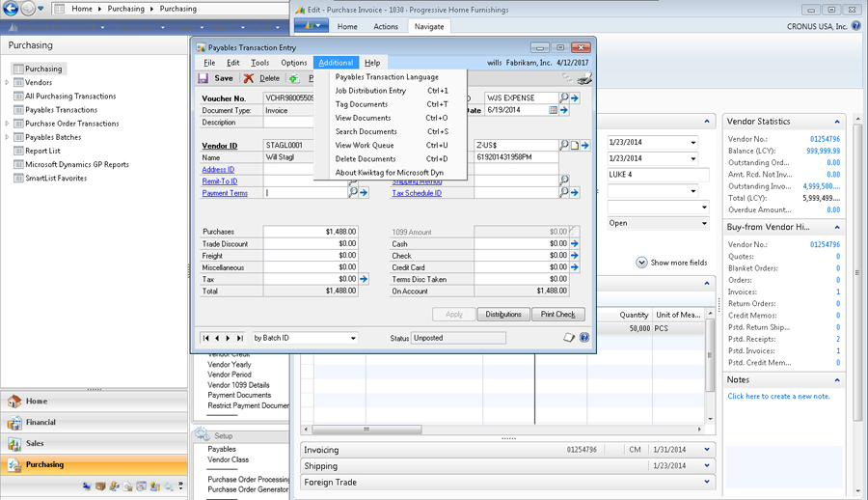
Task: Click into the Description input field
Action: pos(289,122)
